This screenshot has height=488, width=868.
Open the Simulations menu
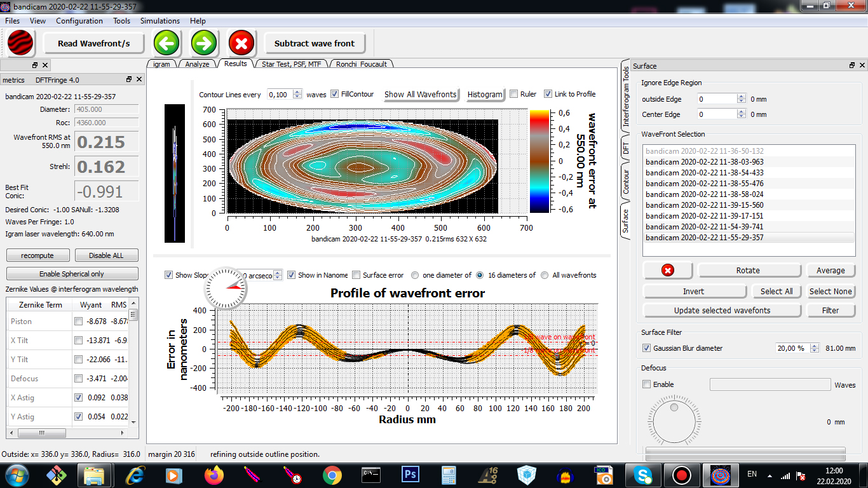point(159,21)
